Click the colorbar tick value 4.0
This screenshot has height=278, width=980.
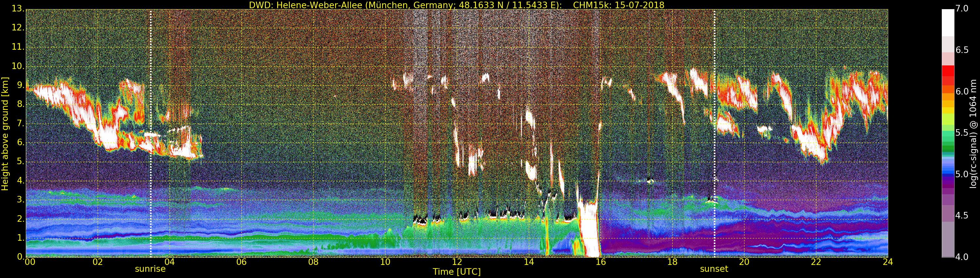point(962,257)
